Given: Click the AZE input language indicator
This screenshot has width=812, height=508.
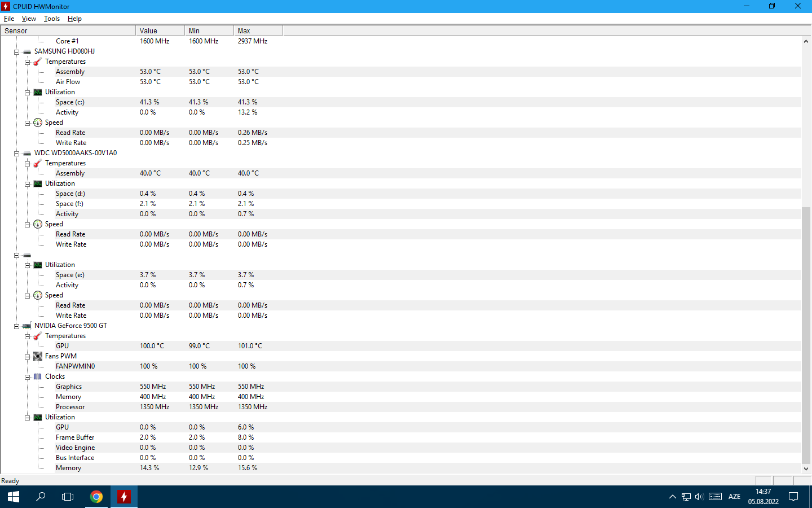Looking at the screenshot, I should click(734, 497).
